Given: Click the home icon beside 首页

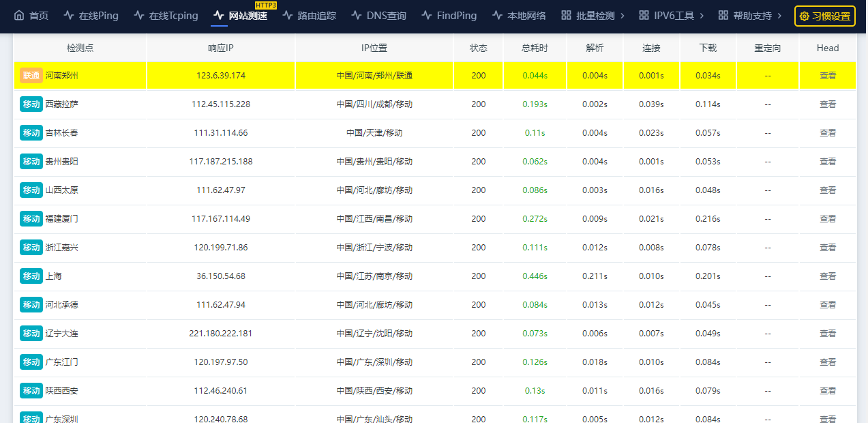Looking at the screenshot, I should pos(19,15).
